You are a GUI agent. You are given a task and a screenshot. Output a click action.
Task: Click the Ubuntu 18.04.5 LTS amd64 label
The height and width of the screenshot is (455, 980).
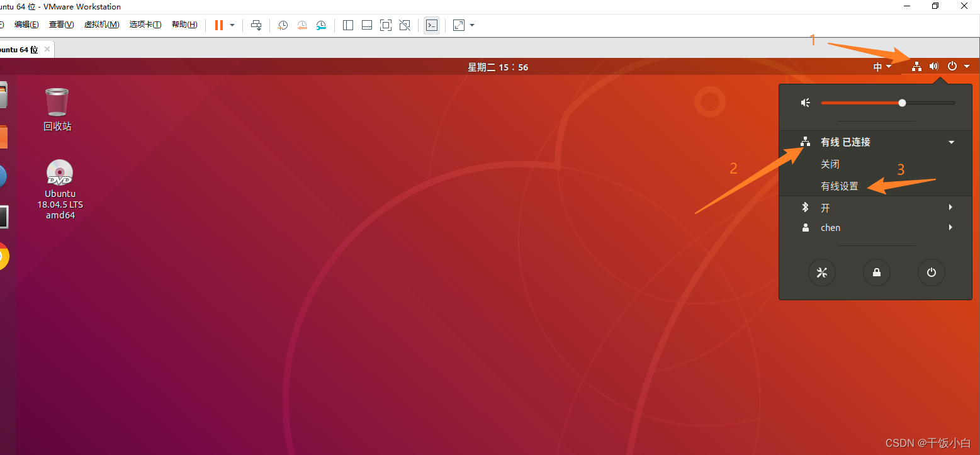coord(60,205)
